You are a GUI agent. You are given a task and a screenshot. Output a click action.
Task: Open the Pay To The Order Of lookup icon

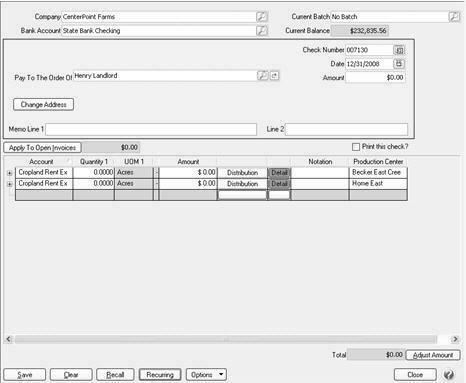[263, 76]
